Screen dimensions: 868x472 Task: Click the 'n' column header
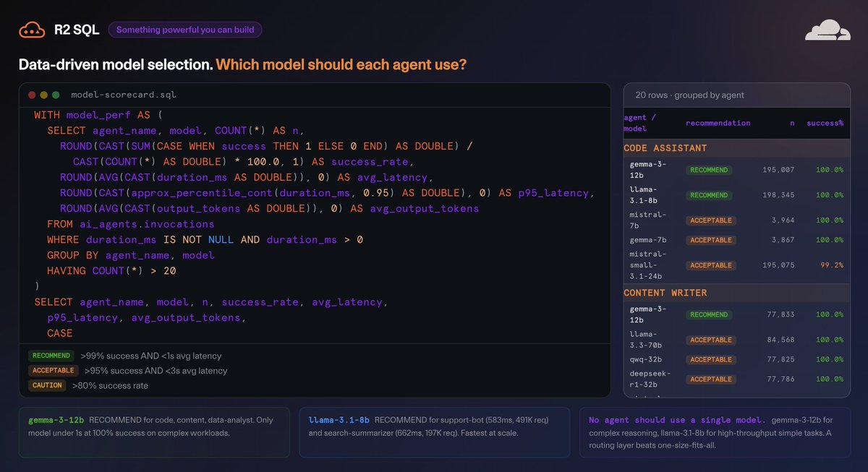[792, 123]
